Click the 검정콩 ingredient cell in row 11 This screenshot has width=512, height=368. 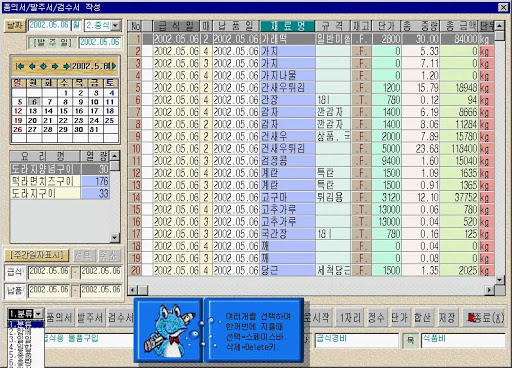287,161
